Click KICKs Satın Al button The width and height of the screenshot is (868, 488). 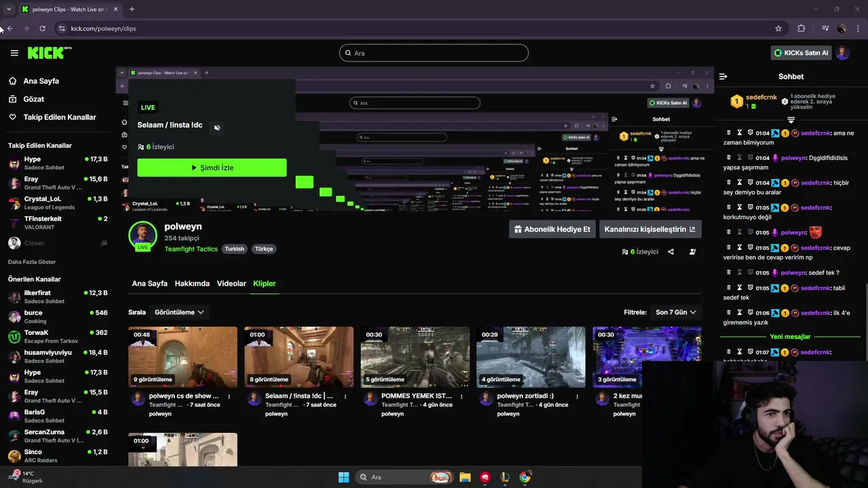[x=801, y=53]
